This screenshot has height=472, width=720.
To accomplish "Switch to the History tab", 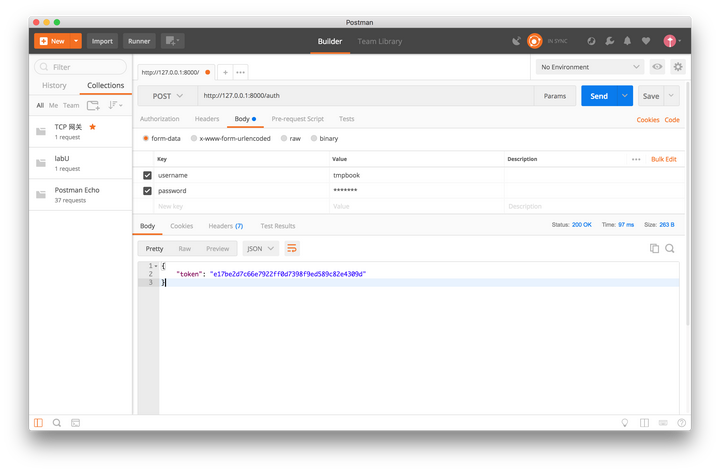I will coord(54,85).
